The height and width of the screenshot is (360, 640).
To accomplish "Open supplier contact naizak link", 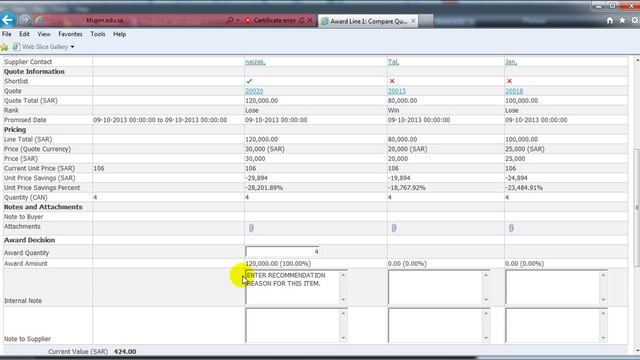I will pyautogui.click(x=255, y=62).
